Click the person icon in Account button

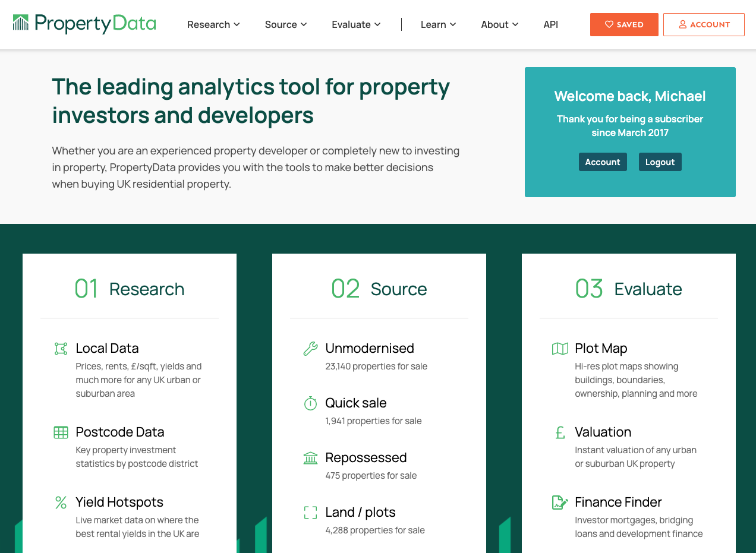(683, 24)
